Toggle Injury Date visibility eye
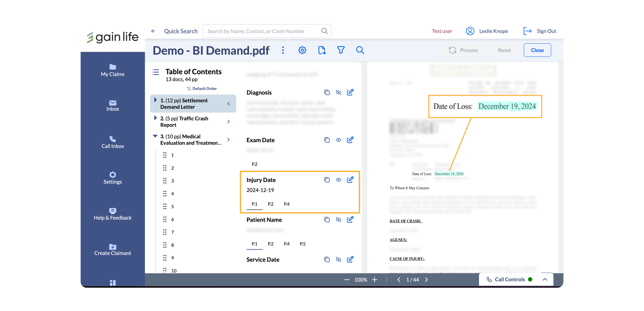Viewport: 644px width, 311px height. click(338, 180)
